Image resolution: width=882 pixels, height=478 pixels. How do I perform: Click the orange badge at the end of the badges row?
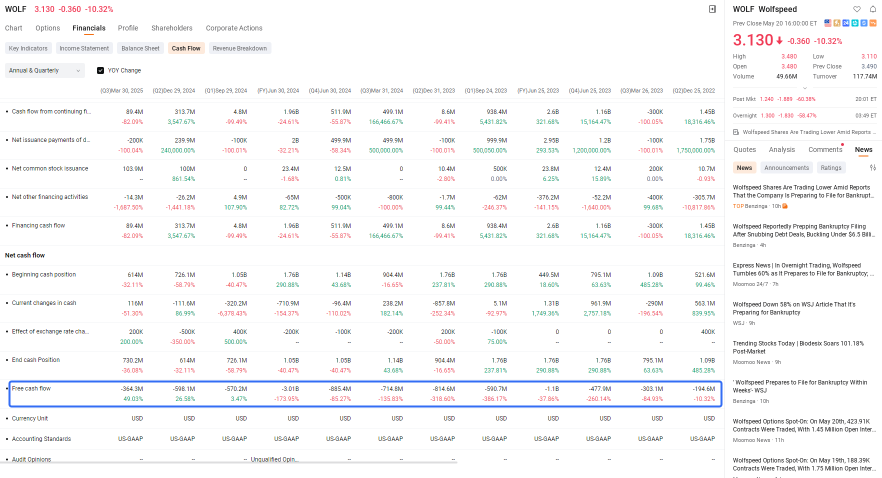[872, 23]
